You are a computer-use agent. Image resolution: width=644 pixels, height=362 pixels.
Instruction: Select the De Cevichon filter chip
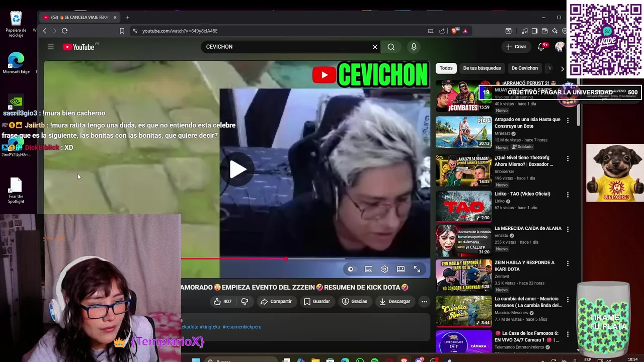[x=524, y=68]
